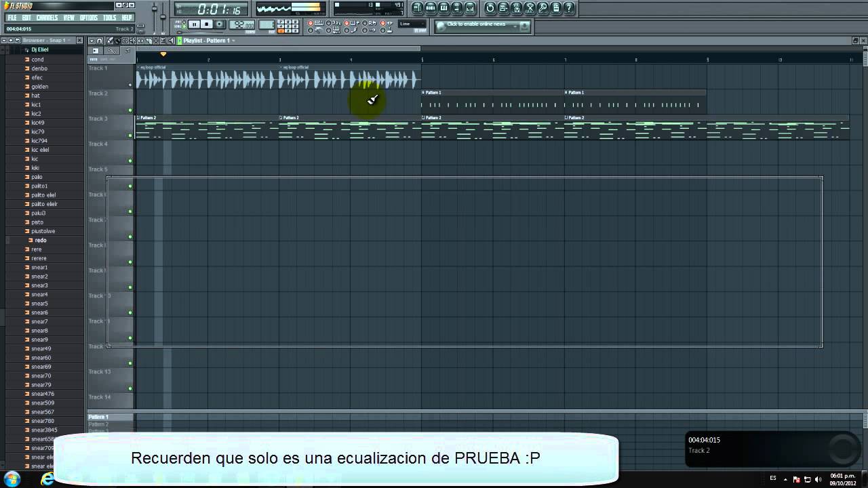The width and height of the screenshot is (868, 488).
Task: Toggle mute on Track 4
Action: (x=130, y=161)
